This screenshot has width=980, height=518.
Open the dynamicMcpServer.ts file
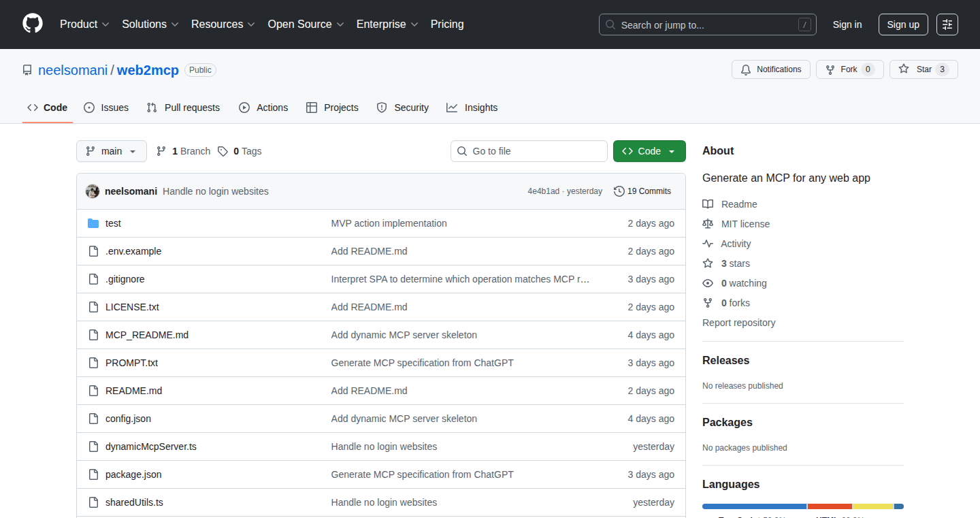coord(151,447)
